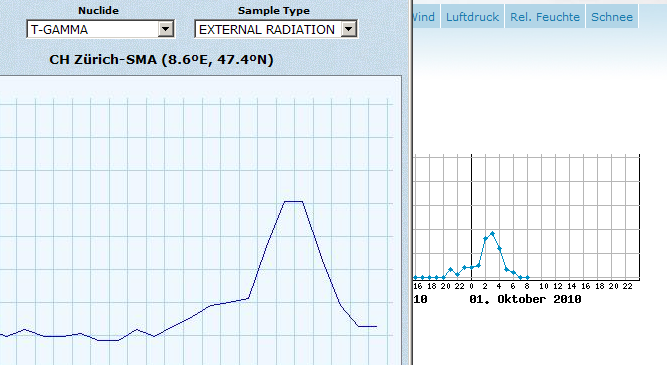The image size is (667, 365).
Task: Click the data point at hour 0 on the light-blue chart
Action: (471, 268)
